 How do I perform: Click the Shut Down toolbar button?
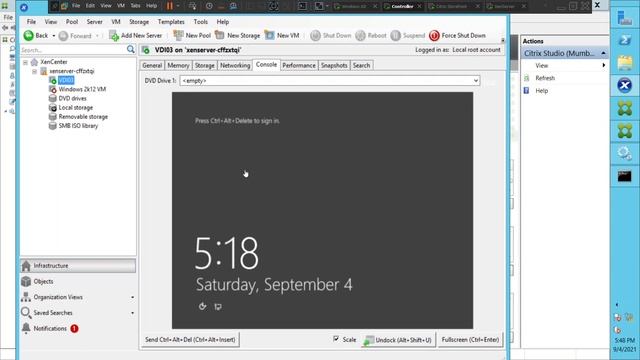pyautogui.click(x=331, y=36)
